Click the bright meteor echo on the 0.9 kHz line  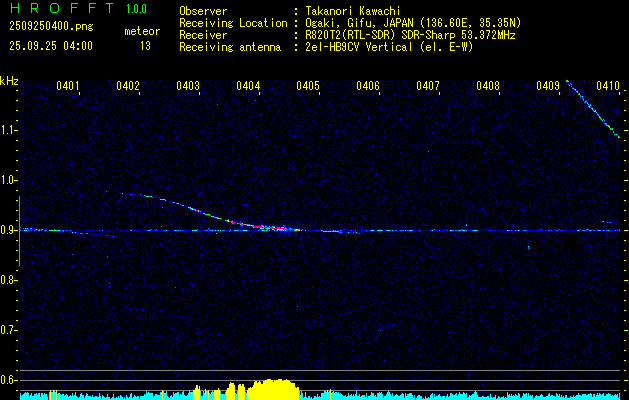tap(275, 228)
